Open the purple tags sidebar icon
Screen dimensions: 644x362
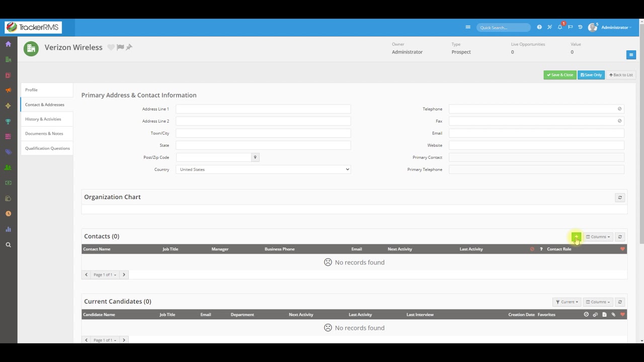click(8, 152)
